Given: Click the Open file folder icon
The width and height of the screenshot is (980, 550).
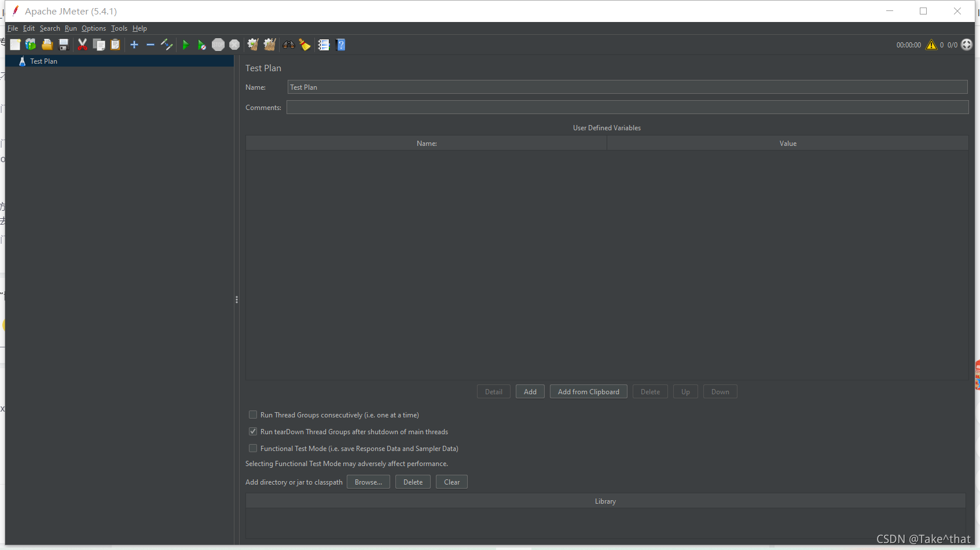Looking at the screenshot, I should (47, 45).
